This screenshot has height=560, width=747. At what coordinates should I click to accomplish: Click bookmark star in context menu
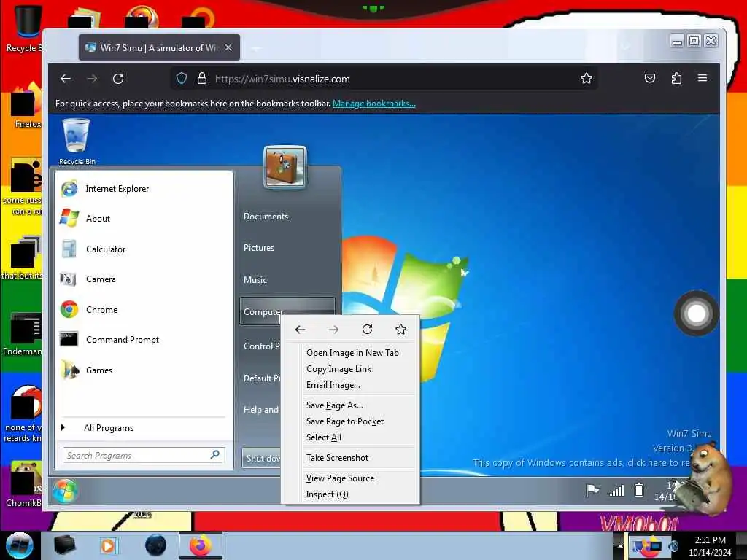401,330
